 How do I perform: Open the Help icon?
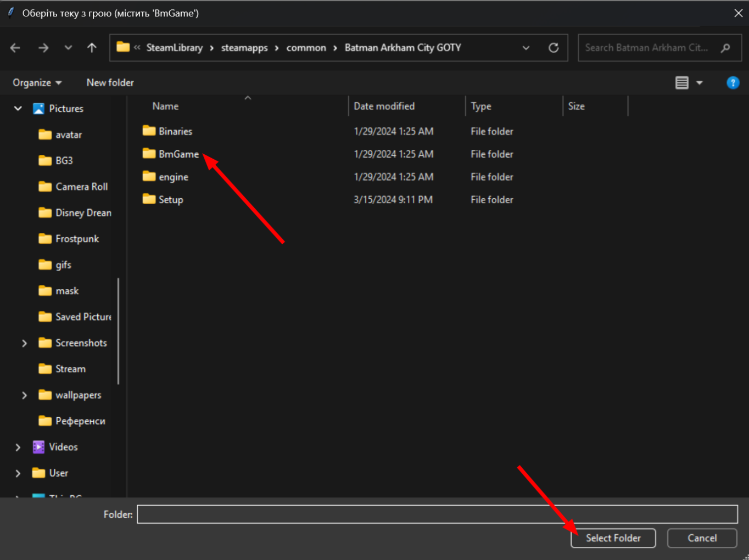[x=733, y=83]
